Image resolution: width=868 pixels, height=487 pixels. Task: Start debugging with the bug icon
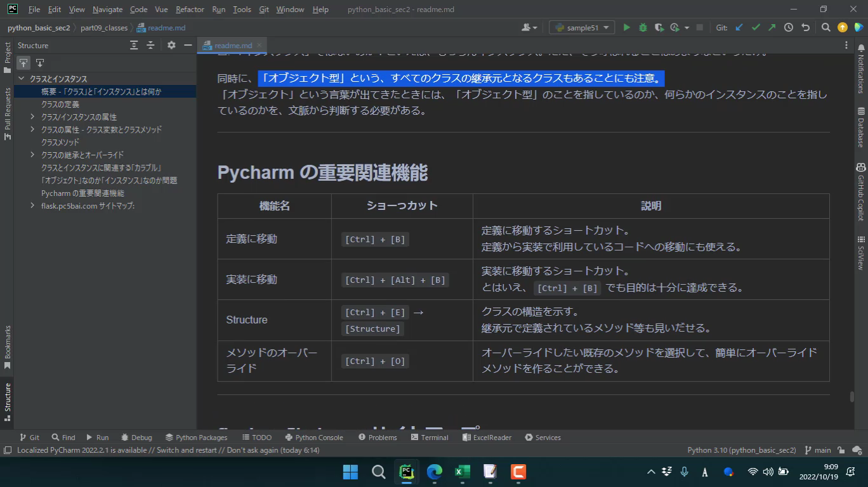point(643,27)
